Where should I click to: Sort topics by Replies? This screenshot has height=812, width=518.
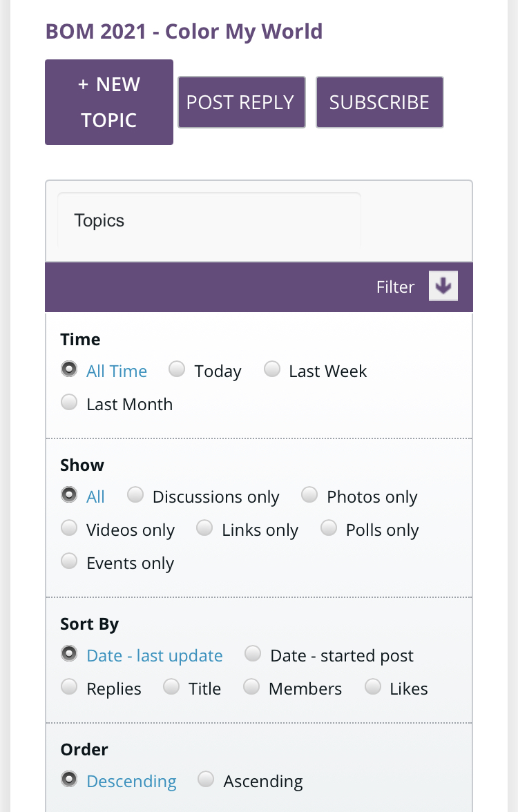[x=69, y=687]
